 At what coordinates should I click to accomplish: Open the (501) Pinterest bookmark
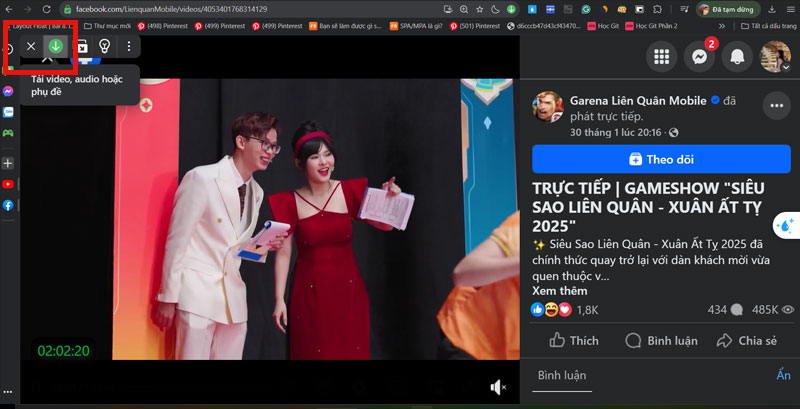coord(474,26)
